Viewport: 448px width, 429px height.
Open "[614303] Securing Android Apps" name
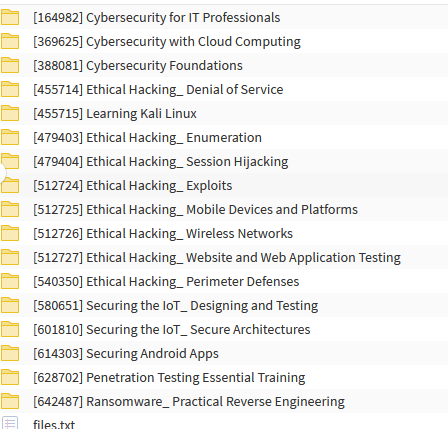click(126, 354)
